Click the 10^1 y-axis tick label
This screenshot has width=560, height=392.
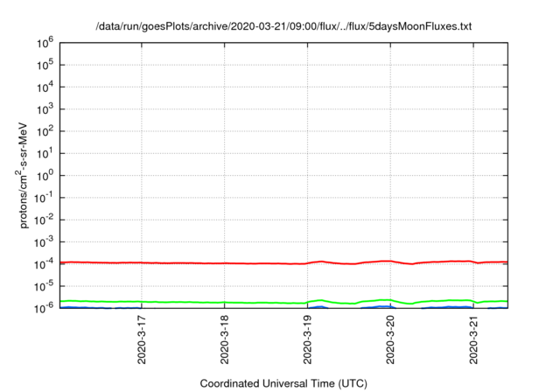point(45,153)
